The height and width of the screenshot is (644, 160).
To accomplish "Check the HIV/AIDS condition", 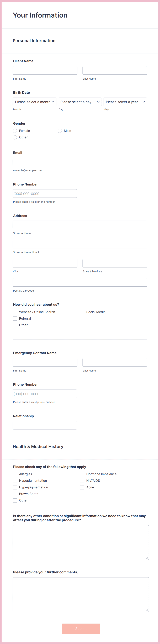I will [x=82, y=480].
